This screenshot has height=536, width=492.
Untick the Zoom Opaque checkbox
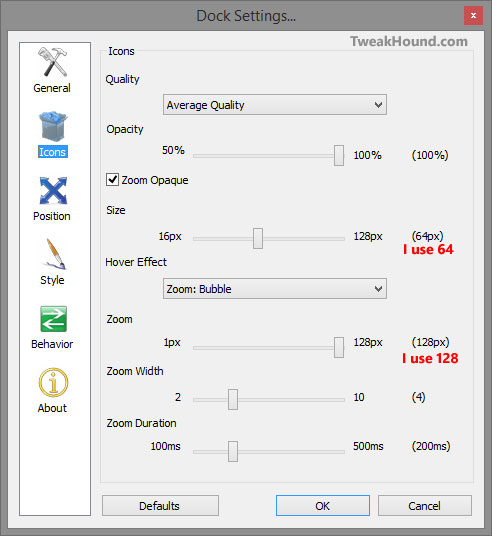click(x=112, y=179)
